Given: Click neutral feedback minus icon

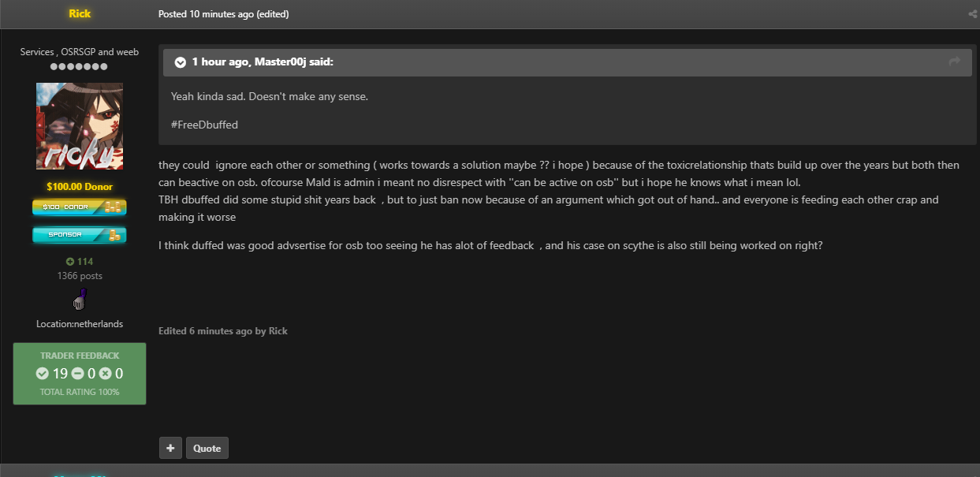Looking at the screenshot, I should pyautogui.click(x=78, y=374).
